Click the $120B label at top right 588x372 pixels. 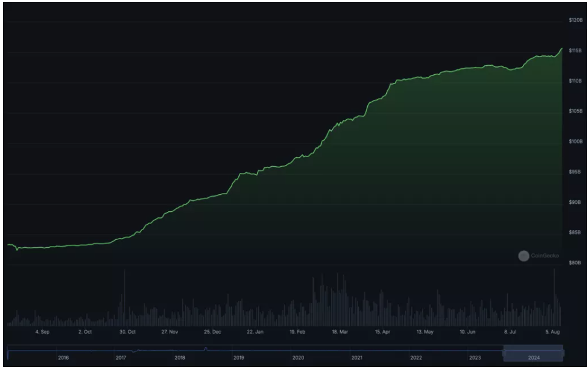tap(575, 20)
